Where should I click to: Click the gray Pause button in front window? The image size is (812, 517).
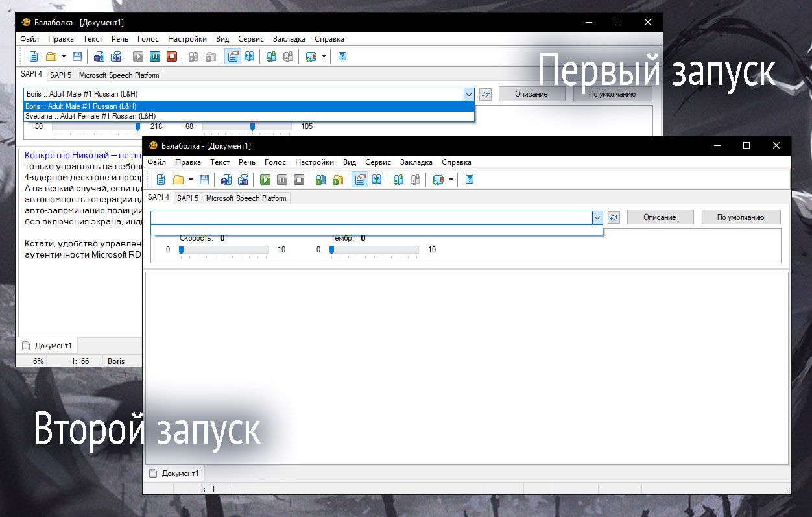[x=282, y=180]
